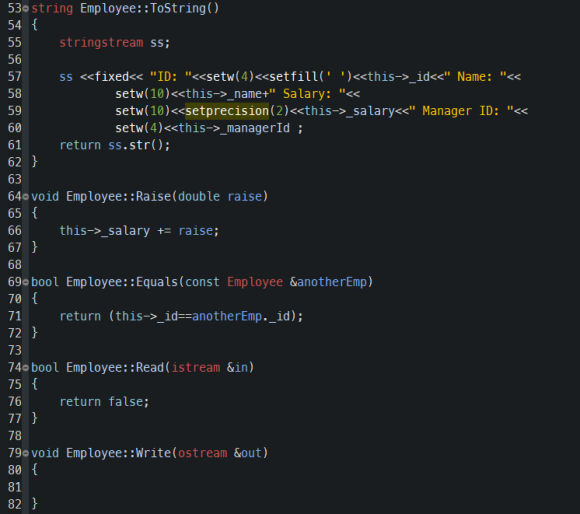Click the return ss.str() statement
The width and height of the screenshot is (580, 514).
(115, 145)
